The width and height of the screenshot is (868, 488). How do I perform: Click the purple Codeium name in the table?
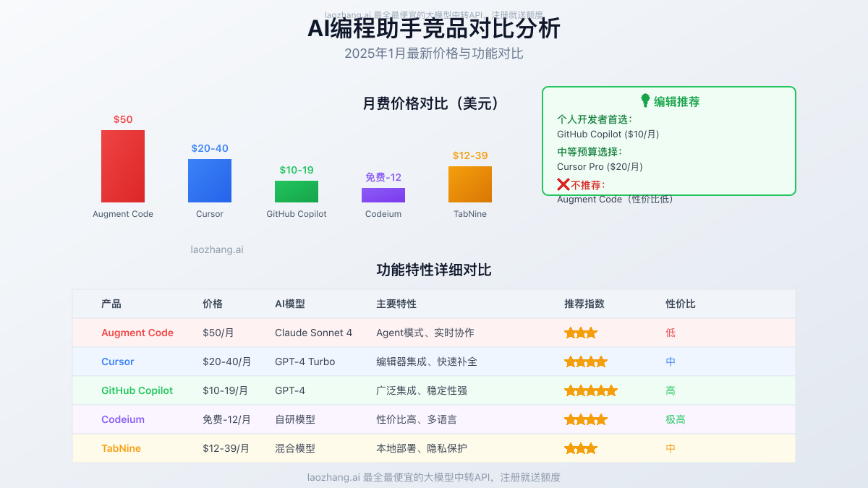[x=123, y=419]
